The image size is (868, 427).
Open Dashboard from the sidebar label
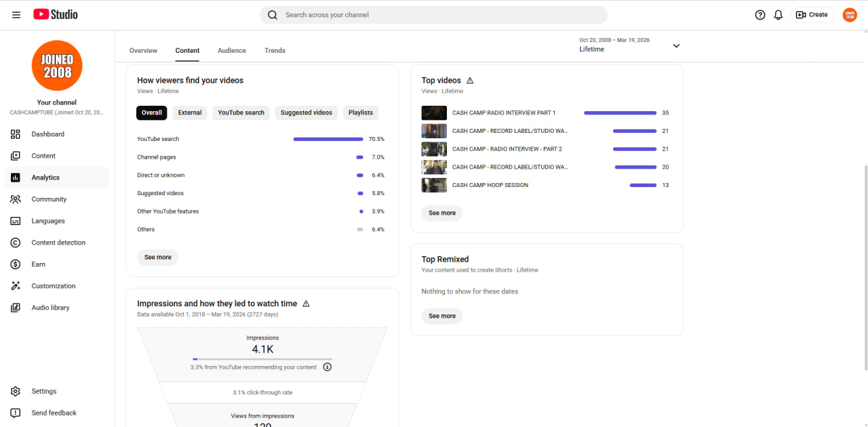click(x=48, y=134)
